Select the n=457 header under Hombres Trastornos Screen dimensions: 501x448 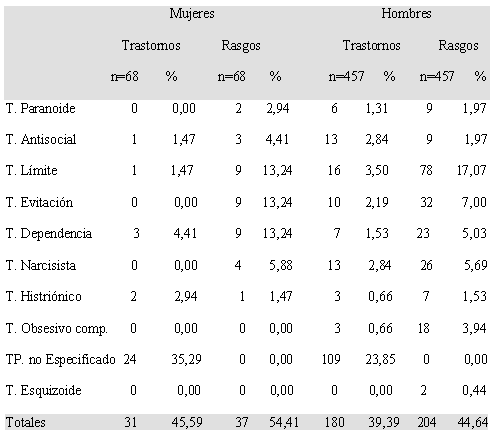coord(346,77)
